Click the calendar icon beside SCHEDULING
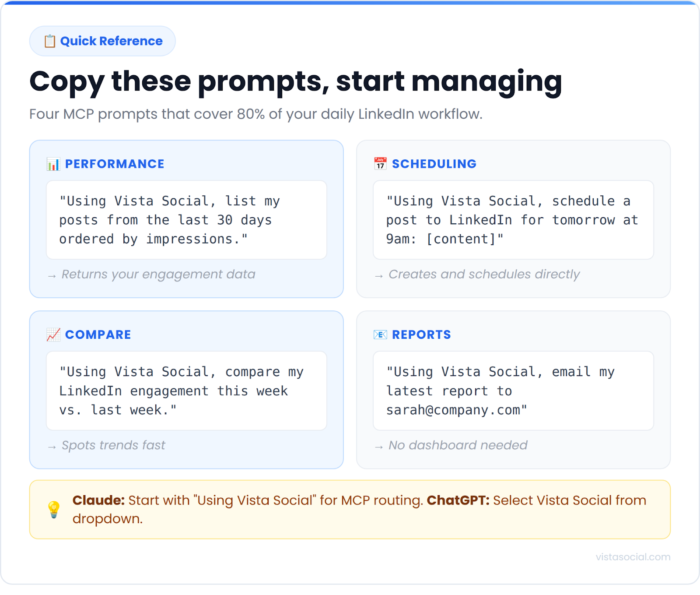This screenshot has width=700, height=595. pos(379,163)
